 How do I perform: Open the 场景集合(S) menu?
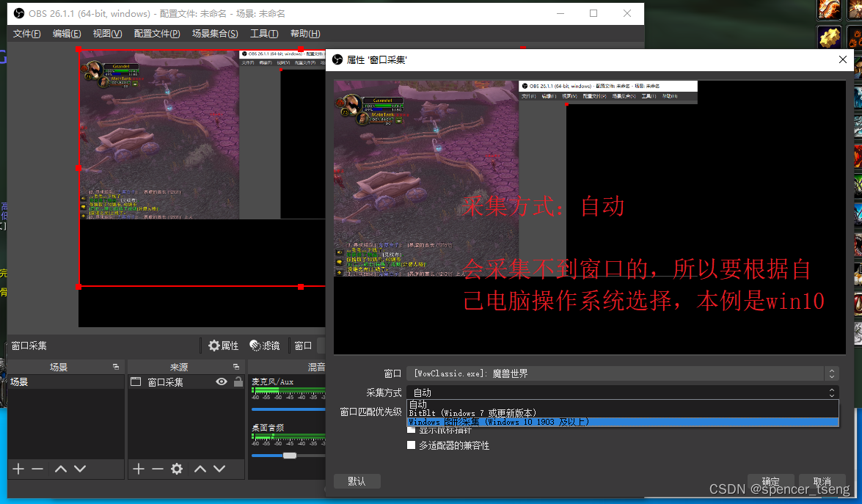pyautogui.click(x=215, y=34)
